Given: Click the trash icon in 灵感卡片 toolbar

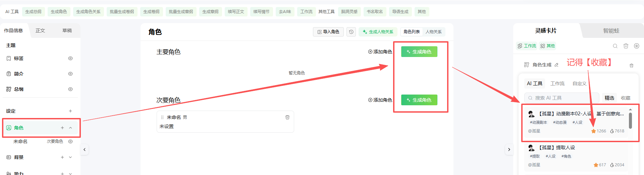Looking at the screenshot, I should point(626,46).
